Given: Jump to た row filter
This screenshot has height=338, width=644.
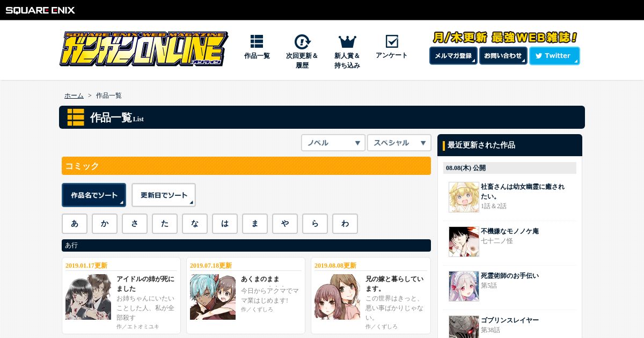Looking at the screenshot, I should pyautogui.click(x=165, y=224).
